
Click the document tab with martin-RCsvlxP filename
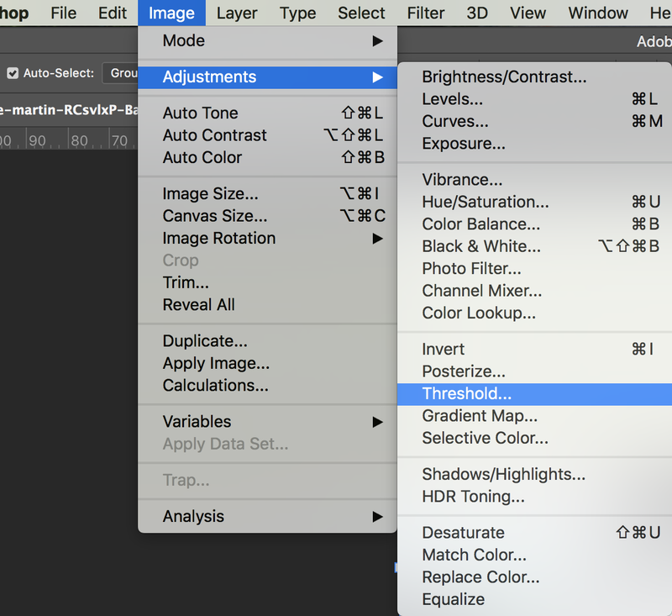pyautogui.click(x=69, y=110)
